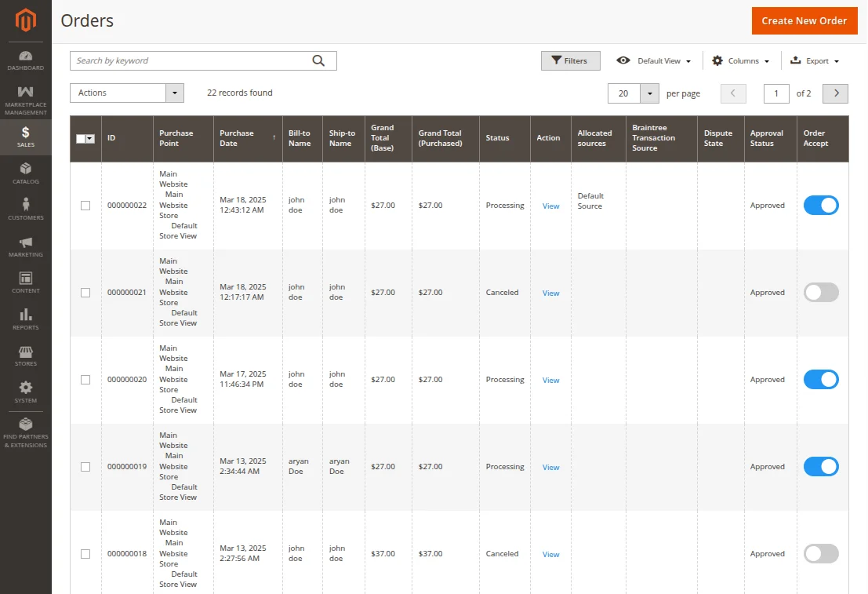Click the Magento logo
This screenshot has width=868, height=594.
click(26, 21)
